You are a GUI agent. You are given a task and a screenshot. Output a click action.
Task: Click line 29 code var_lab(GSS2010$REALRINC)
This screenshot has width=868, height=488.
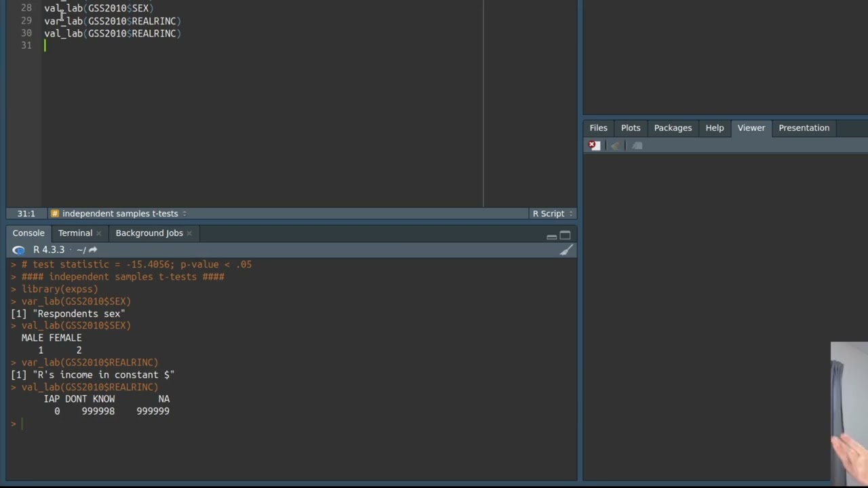[113, 21]
